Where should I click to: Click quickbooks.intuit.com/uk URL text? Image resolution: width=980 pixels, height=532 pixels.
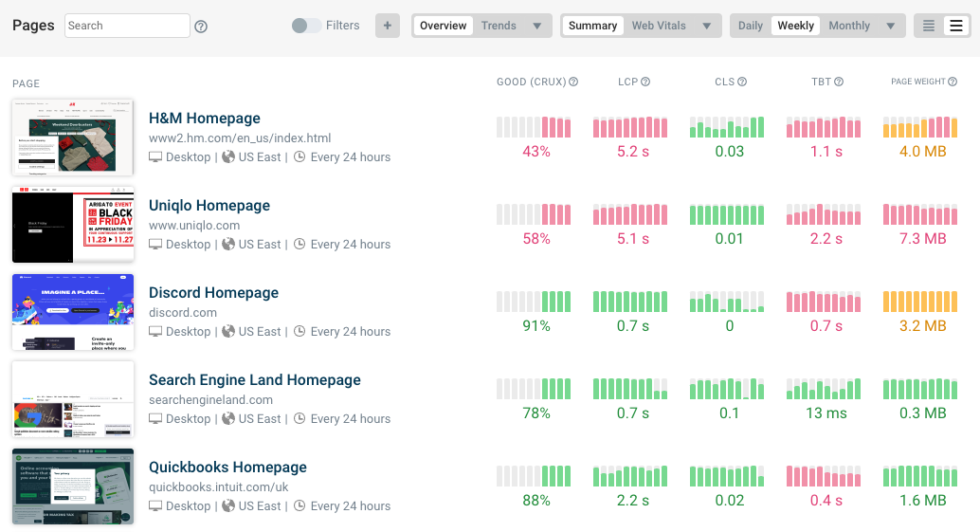(x=219, y=487)
